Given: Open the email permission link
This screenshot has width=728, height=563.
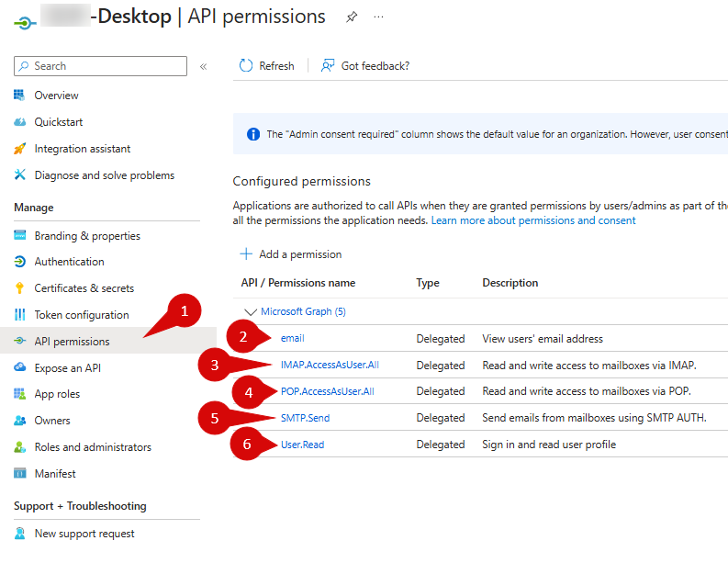Looking at the screenshot, I should 293,338.
